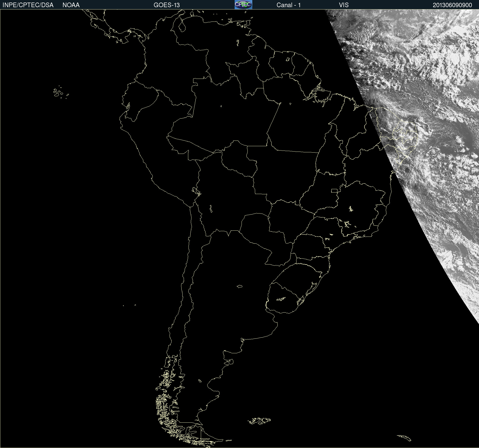Click the Mar Chiquita lake in Argentina
This screenshot has height=448, width=479.
(239, 286)
